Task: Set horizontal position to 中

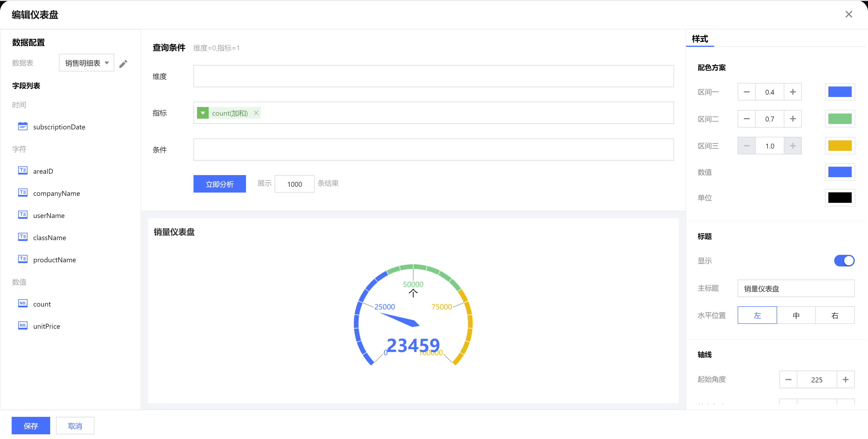Action: point(796,315)
